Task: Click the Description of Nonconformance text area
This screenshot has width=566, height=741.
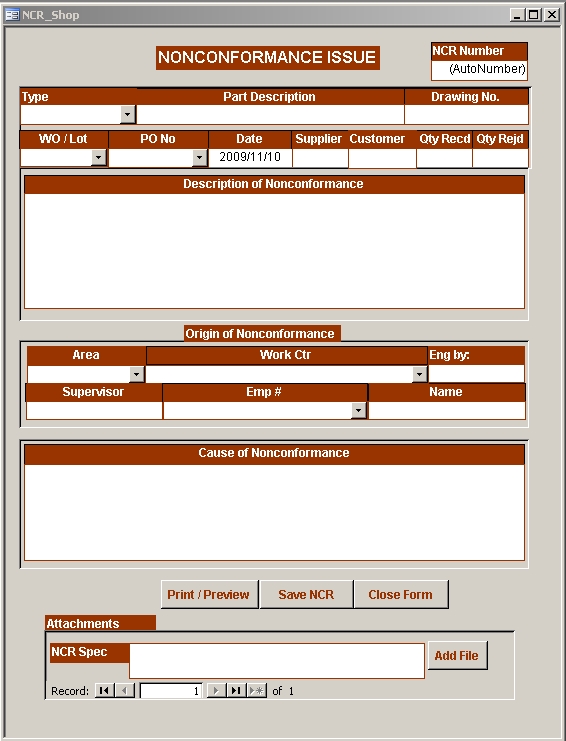Action: (274, 251)
